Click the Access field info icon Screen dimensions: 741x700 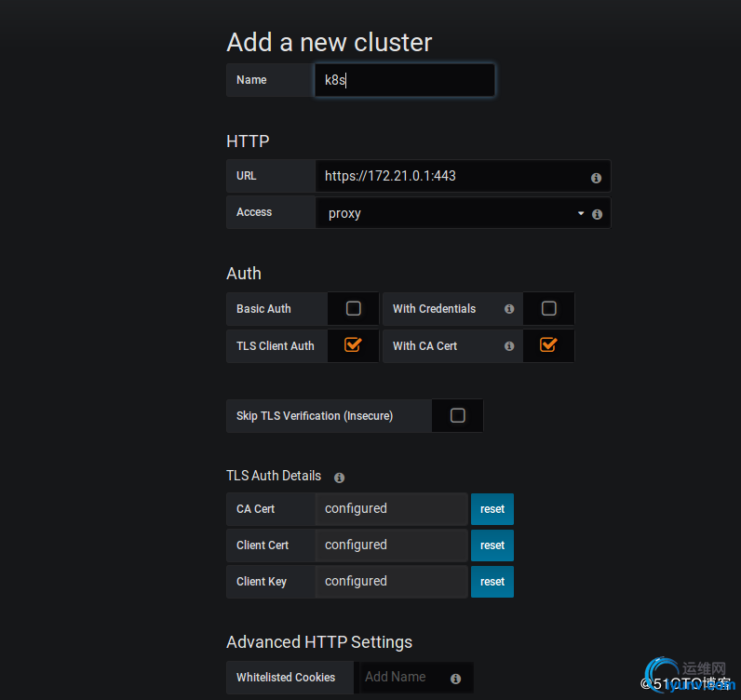pos(597,214)
